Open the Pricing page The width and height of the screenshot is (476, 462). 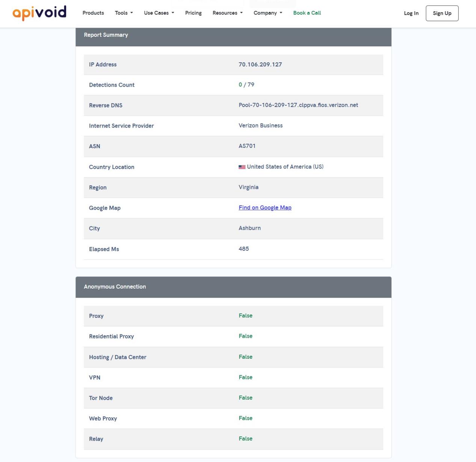tap(193, 13)
